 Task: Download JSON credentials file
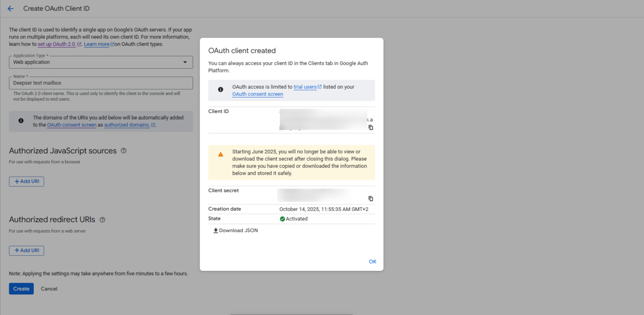coord(236,231)
